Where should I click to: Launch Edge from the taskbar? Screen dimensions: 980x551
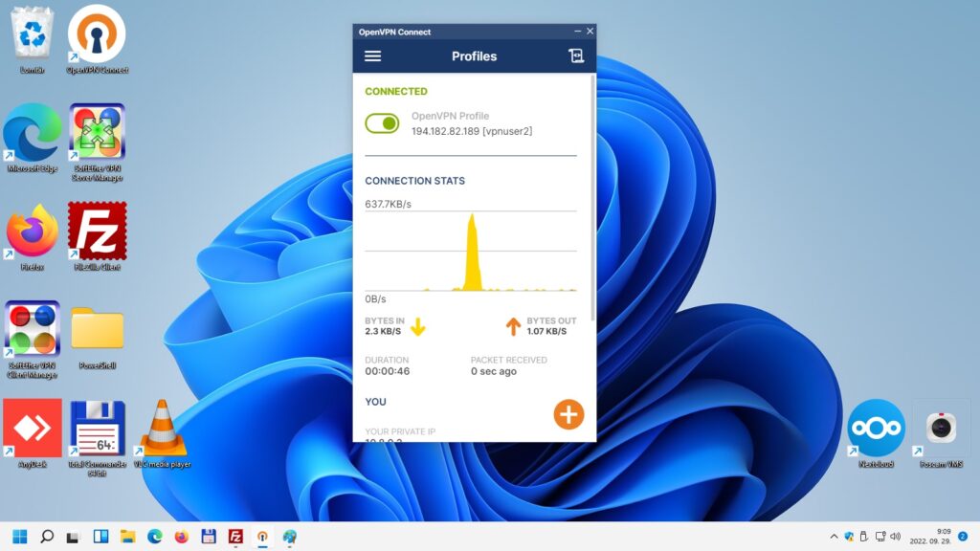pyautogui.click(x=154, y=537)
